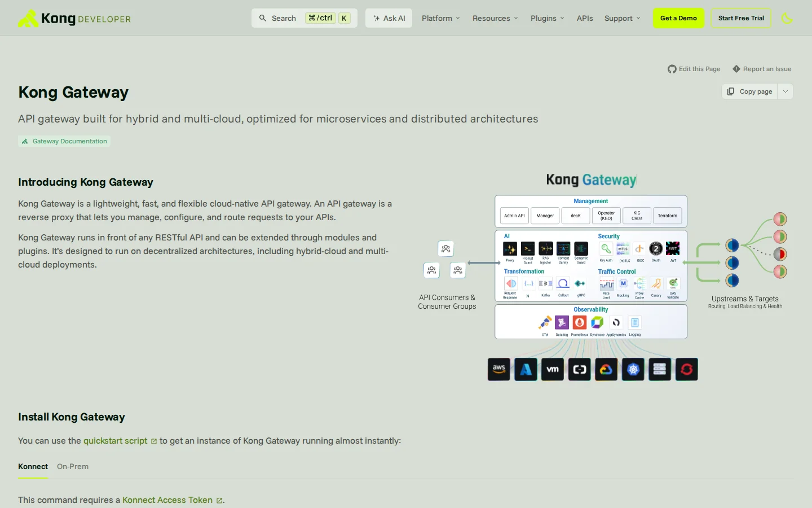Click the OpenShift red logo tile

[x=687, y=369]
